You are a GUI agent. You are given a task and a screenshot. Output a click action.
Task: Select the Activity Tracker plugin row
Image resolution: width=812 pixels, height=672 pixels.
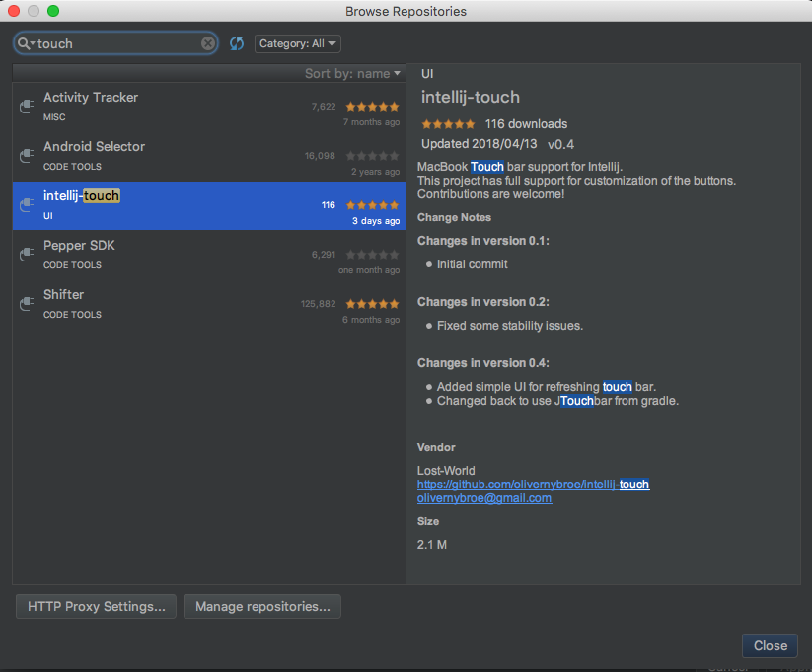point(209,108)
